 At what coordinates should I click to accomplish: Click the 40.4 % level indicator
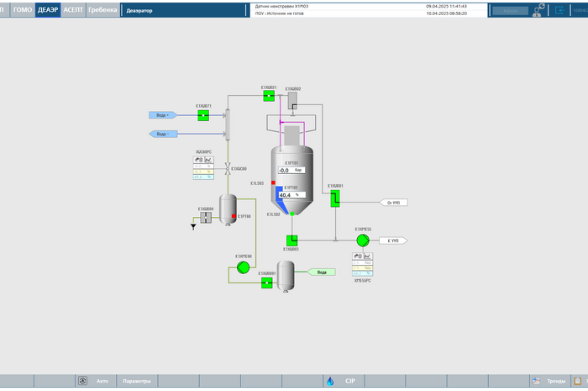tap(289, 195)
